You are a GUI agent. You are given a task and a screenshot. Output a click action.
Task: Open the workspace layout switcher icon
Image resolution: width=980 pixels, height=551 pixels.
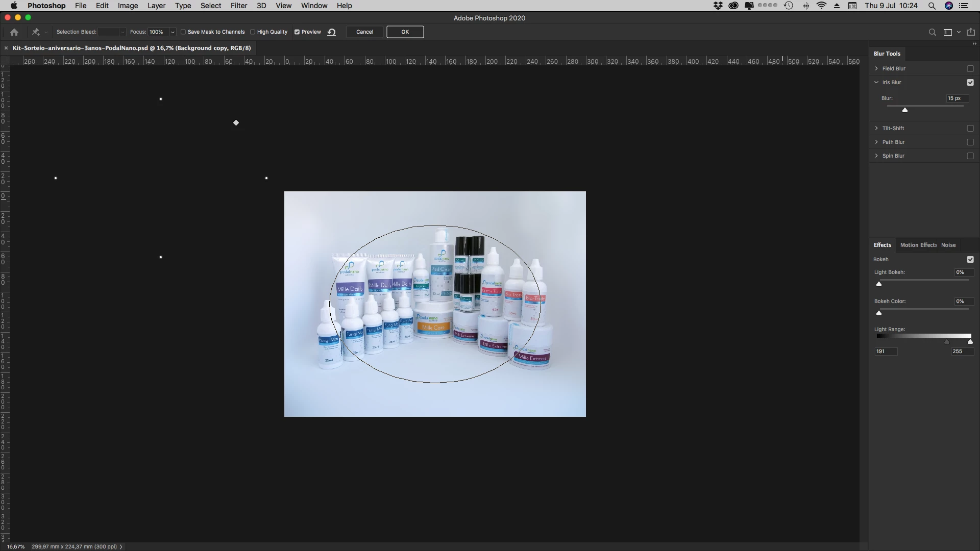948,32
